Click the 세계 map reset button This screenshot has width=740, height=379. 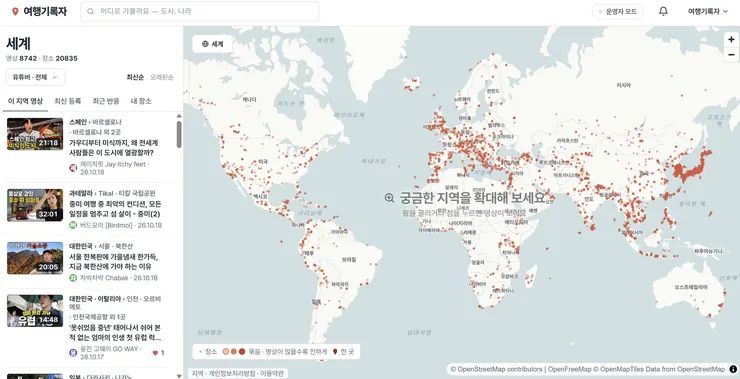point(212,44)
